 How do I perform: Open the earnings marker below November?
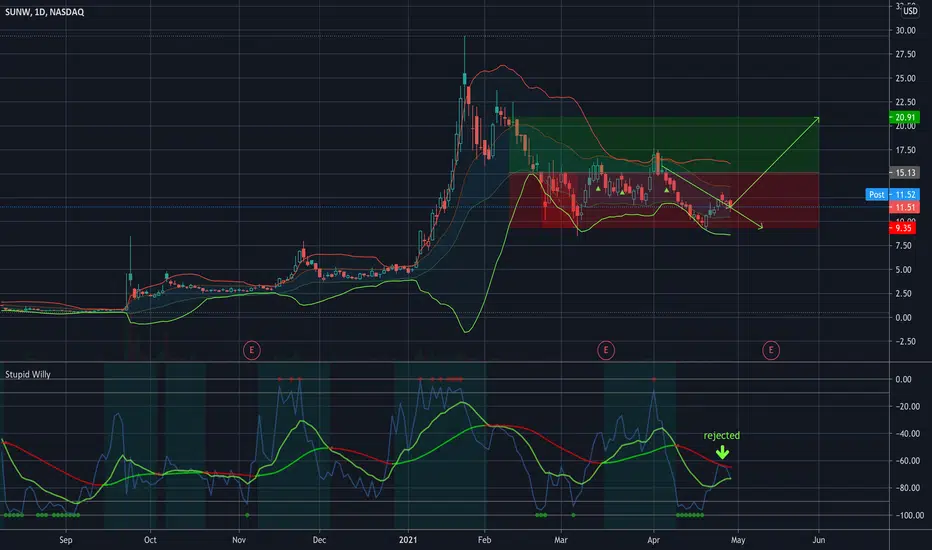pyautogui.click(x=251, y=350)
